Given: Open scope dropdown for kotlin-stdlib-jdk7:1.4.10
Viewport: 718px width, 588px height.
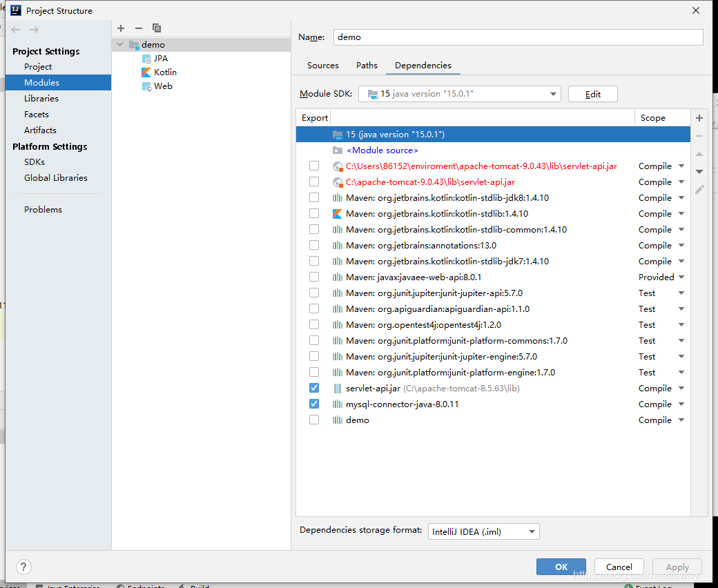Looking at the screenshot, I should [681, 262].
